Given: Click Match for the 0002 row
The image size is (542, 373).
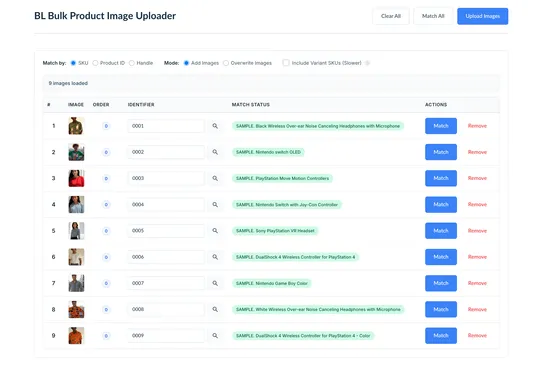Looking at the screenshot, I should pyautogui.click(x=441, y=152).
